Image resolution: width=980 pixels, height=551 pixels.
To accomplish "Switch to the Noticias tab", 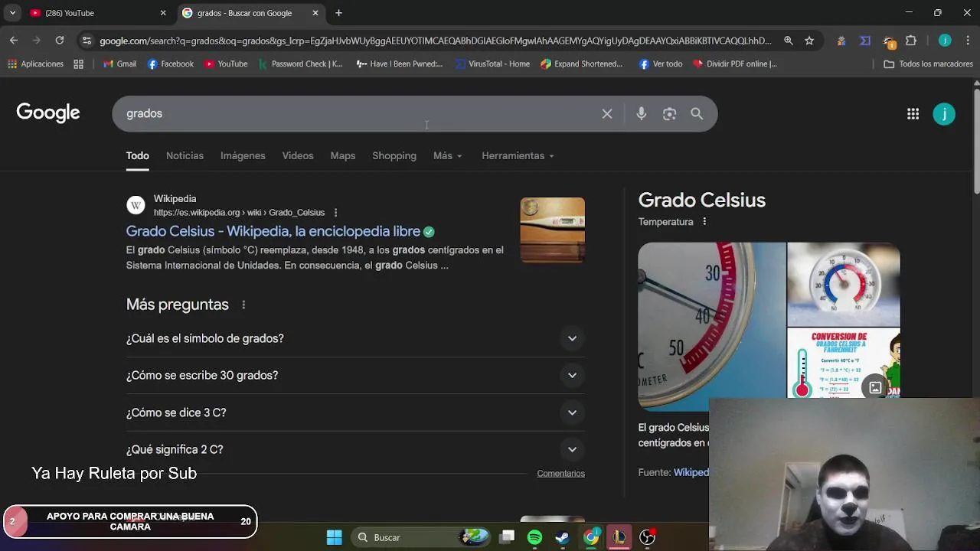I will (x=185, y=155).
